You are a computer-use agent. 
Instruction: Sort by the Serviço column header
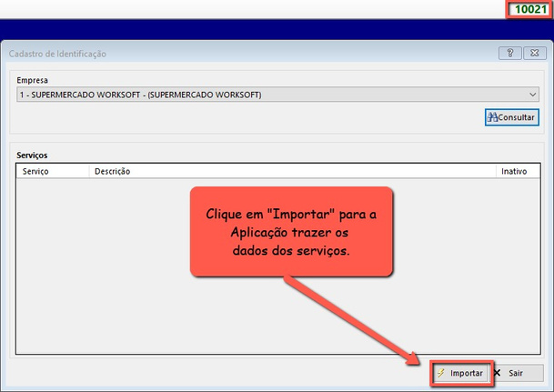[36, 171]
